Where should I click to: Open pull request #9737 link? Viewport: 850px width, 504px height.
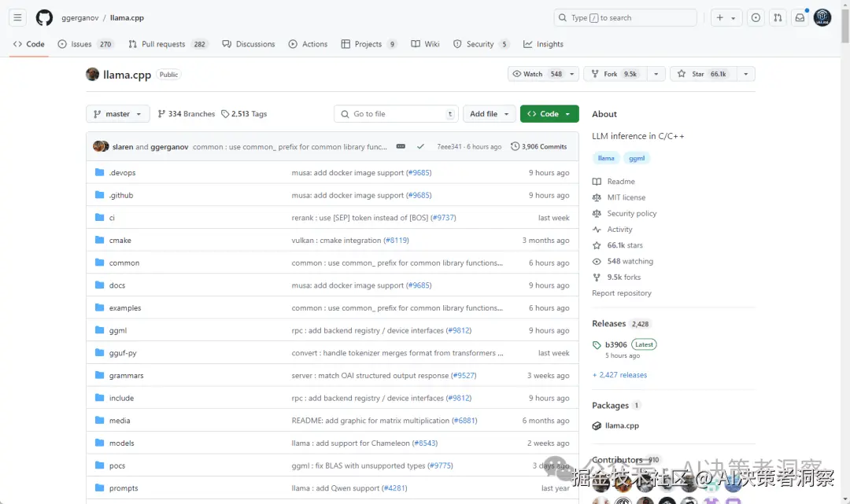click(443, 218)
